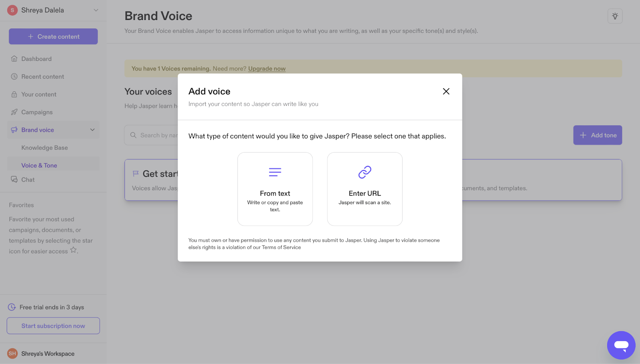Click the Campaigns rocket icon
Viewport: 640px width, 364px height.
click(x=14, y=112)
